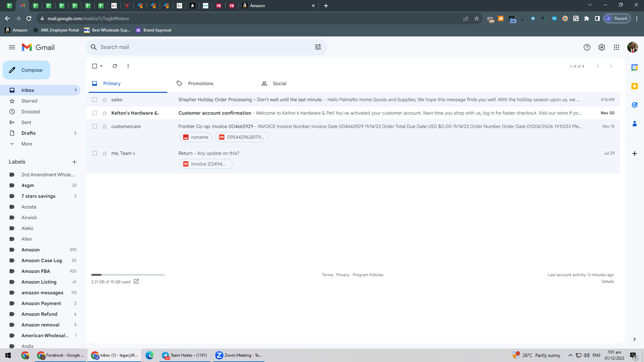
Task: Select the Kelton's Hardware email checkbox
Action: (95, 113)
